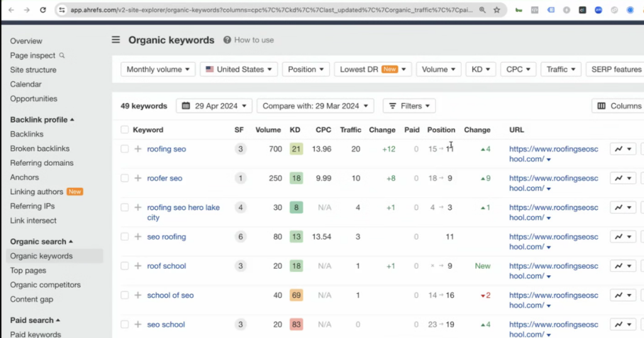Open the roofing seo keyword link
The height and width of the screenshot is (338, 644).
point(166,149)
